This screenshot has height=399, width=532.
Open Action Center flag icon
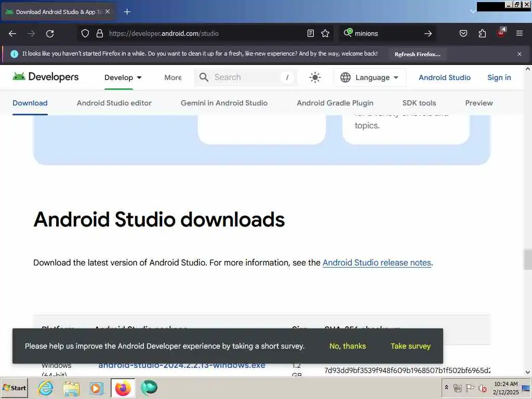tap(470, 388)
